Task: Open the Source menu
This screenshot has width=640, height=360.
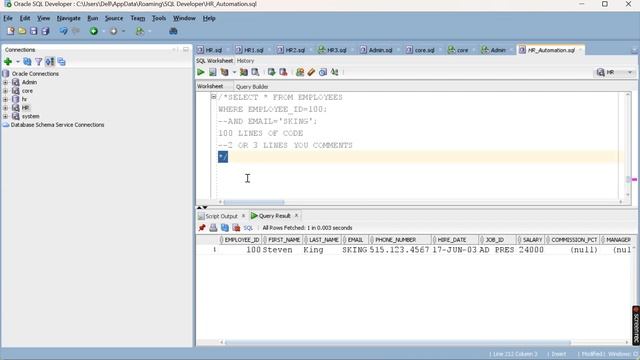Action: (x=114, y=18)
